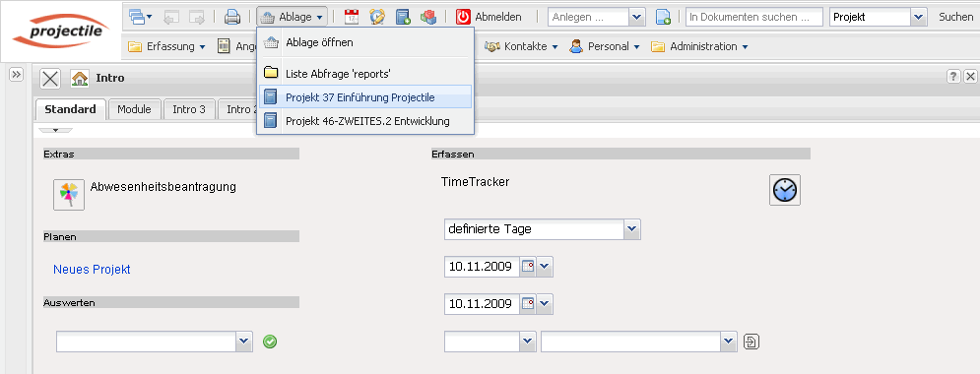The width and height of the screenshot is (980, 374).
Task: Click the Abmelden logout label
Action: (x=498, y=17)
